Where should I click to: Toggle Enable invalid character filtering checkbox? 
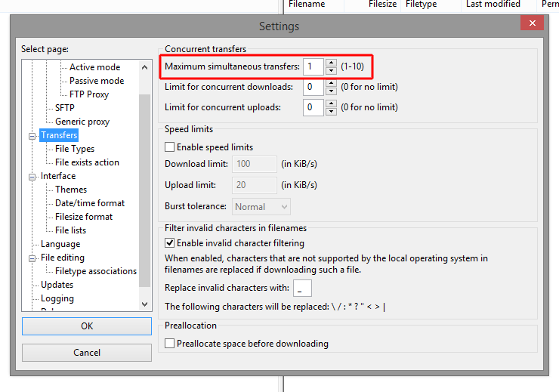tap(170, 243)
